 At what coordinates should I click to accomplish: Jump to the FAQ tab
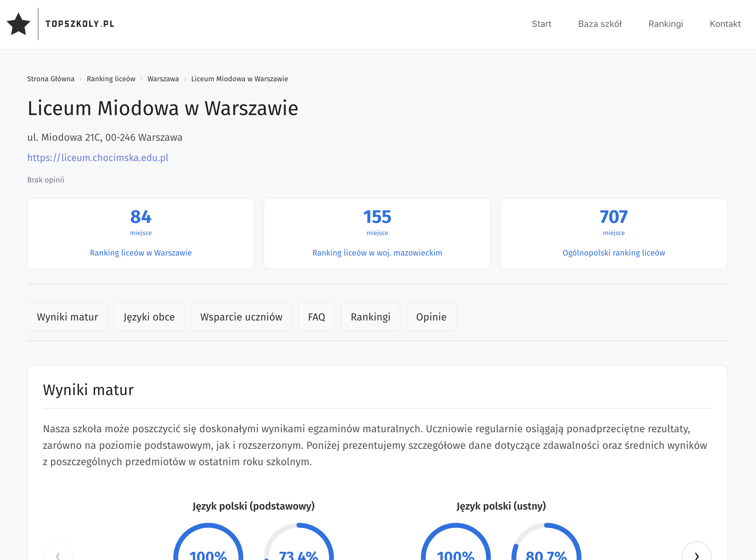[x=316, y=317]
